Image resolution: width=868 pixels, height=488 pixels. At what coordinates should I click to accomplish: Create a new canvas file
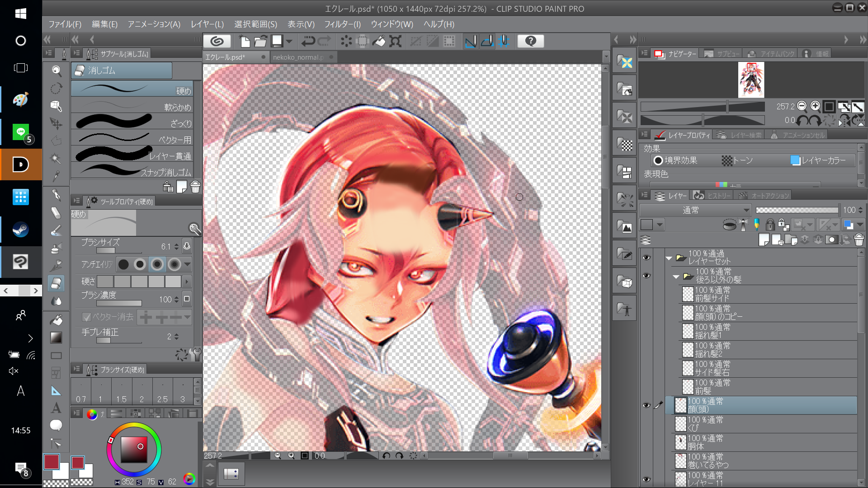coord(245,41)
